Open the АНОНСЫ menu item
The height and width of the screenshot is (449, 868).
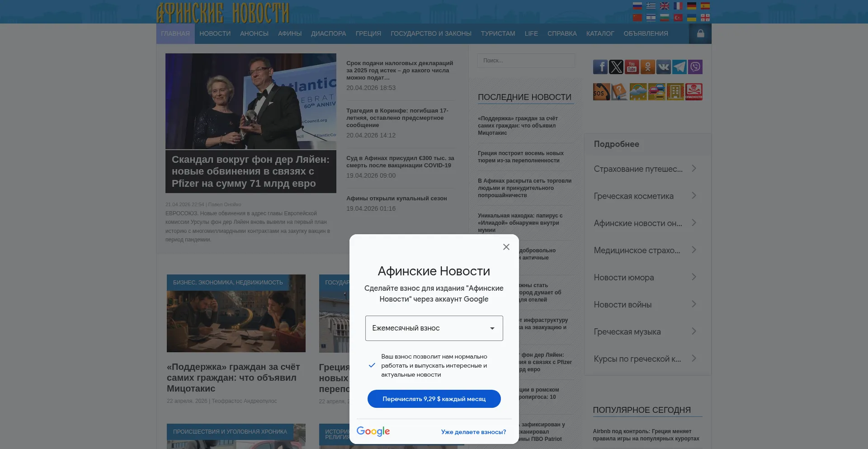click(254, 33)
